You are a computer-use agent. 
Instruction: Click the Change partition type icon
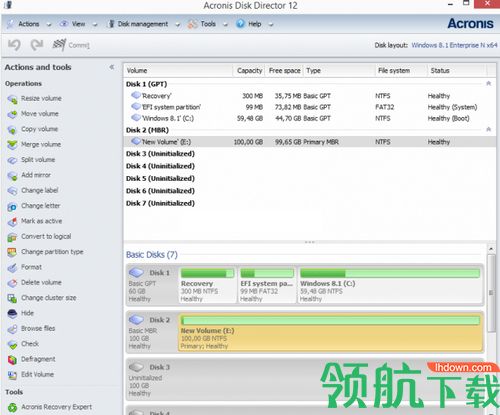point(12,252)
